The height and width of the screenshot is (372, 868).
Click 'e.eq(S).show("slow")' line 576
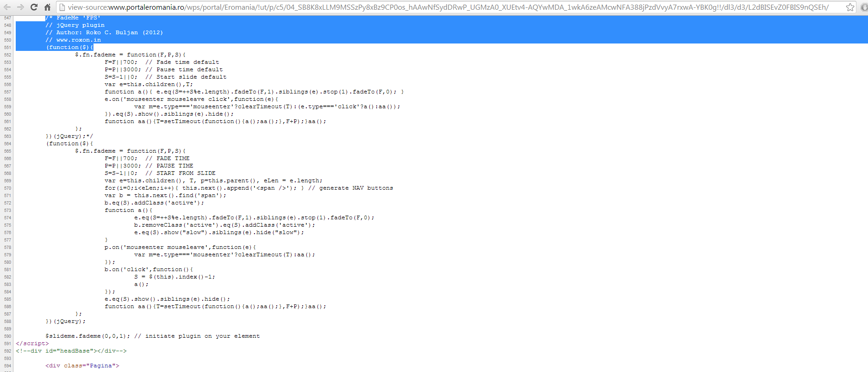pos(219,232)
